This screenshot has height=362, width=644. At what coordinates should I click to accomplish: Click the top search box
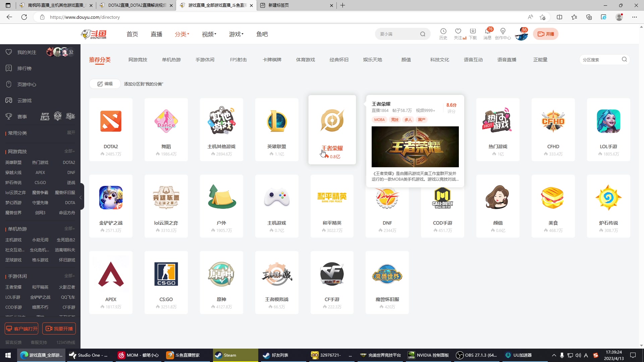click(402, 34)
